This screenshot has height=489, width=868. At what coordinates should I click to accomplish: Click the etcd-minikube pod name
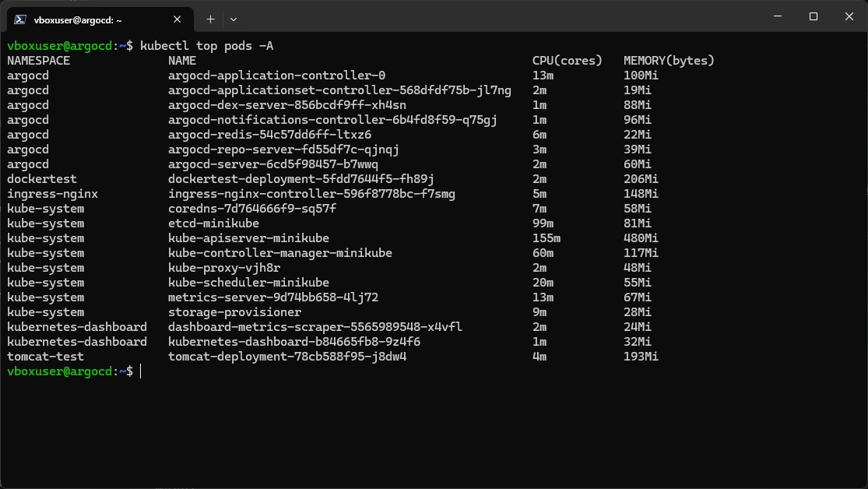(213, 223)
